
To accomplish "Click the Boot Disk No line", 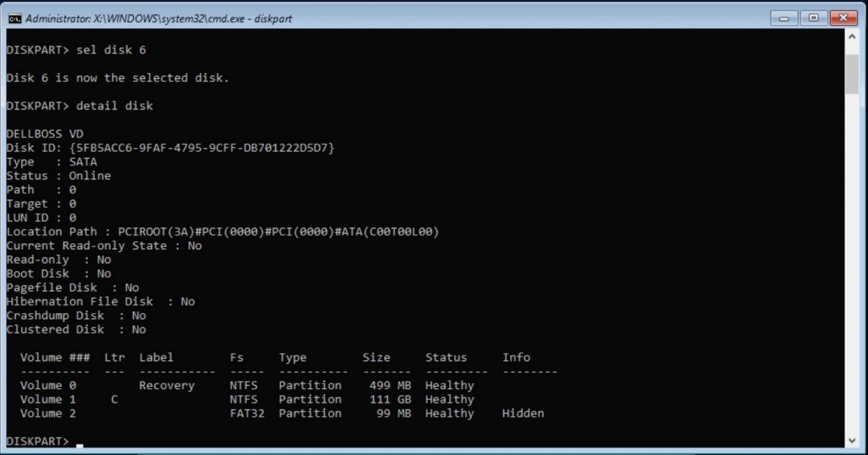I will pos(59,273).
